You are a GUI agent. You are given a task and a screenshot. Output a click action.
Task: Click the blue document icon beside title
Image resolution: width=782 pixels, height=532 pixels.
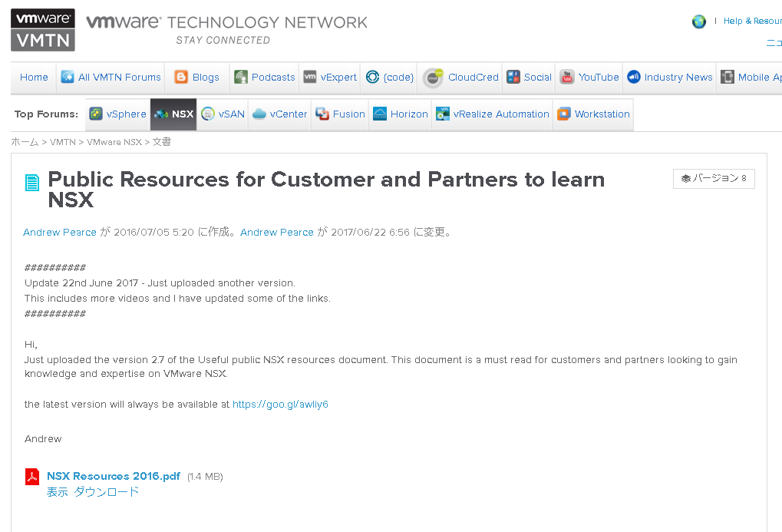tap(32, 183)
